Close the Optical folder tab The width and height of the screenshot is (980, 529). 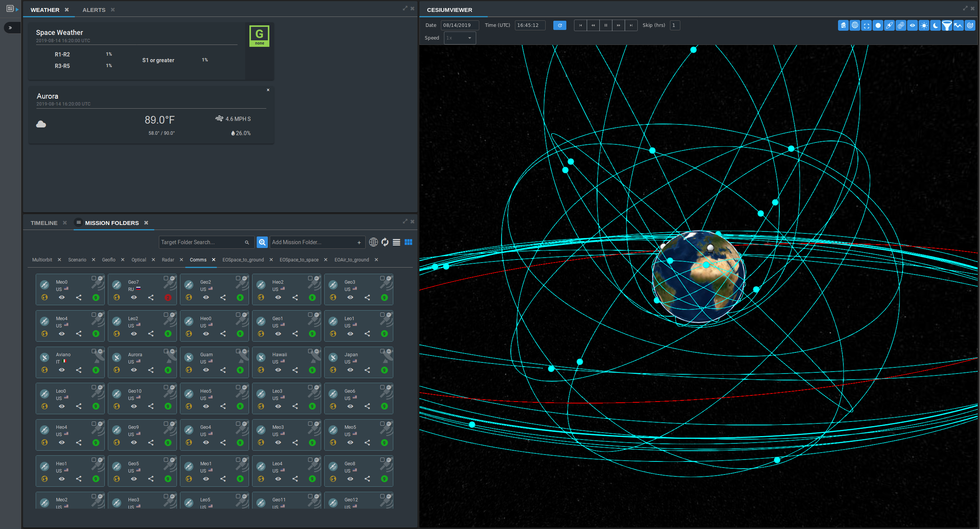[x=153, y=260]
